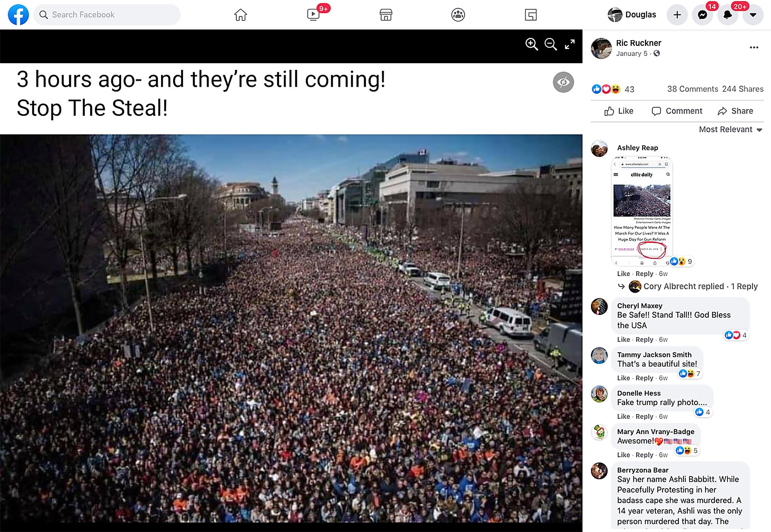View the 38 Comments link
The width and height of the screenshot is (771, 532).
tap(693, 89)
